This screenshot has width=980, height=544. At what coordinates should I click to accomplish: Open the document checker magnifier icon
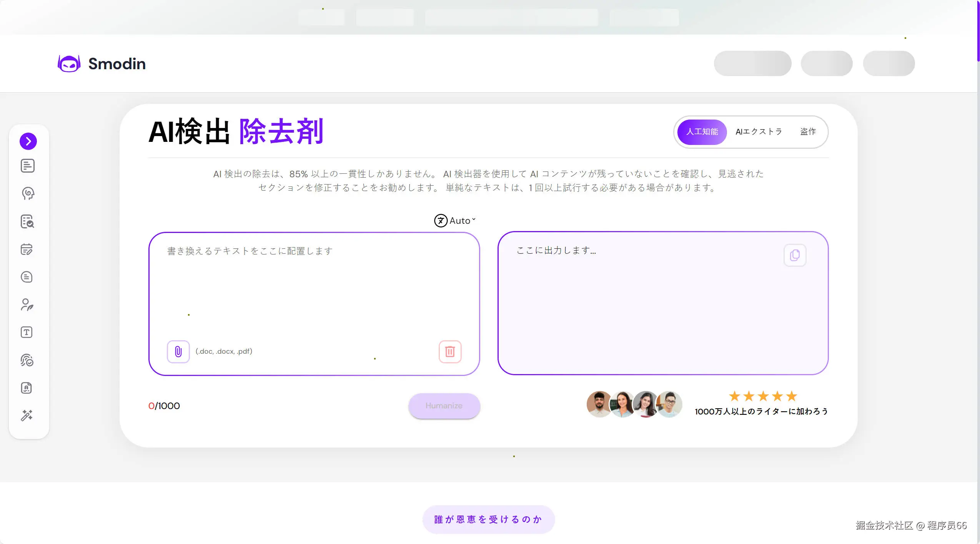[27, 221]
